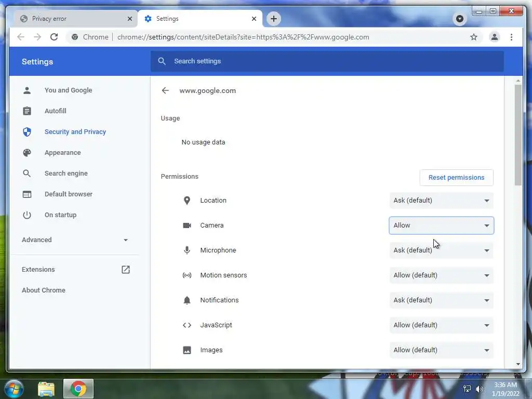Image resolution: width=532 pixels, height=399 pixels.
Task: Open the JavaScript permission dropdown
Action: [442, 325]
